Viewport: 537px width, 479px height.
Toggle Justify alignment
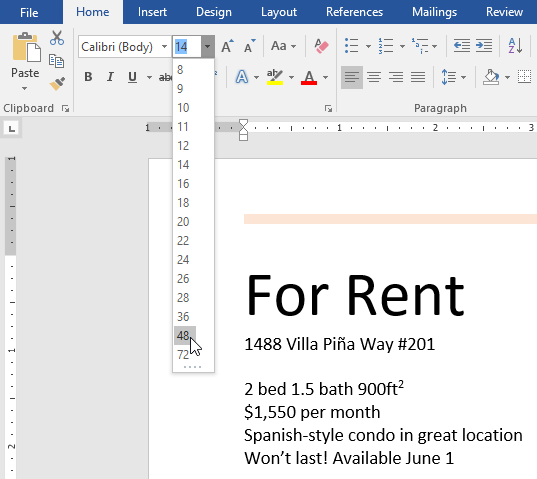pyautogui.click(x=418, y=77)
